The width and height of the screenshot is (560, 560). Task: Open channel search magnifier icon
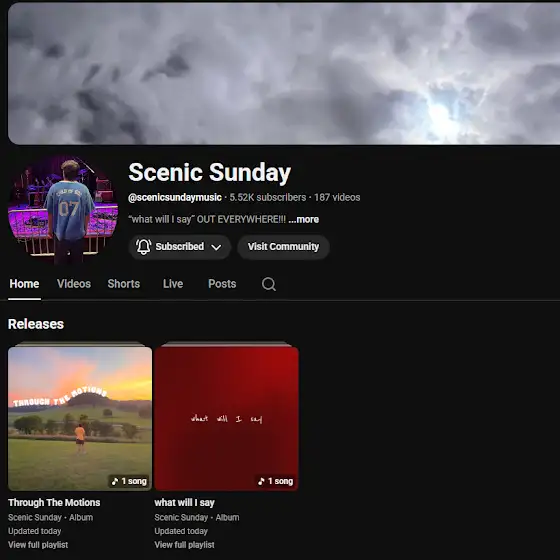269,284
